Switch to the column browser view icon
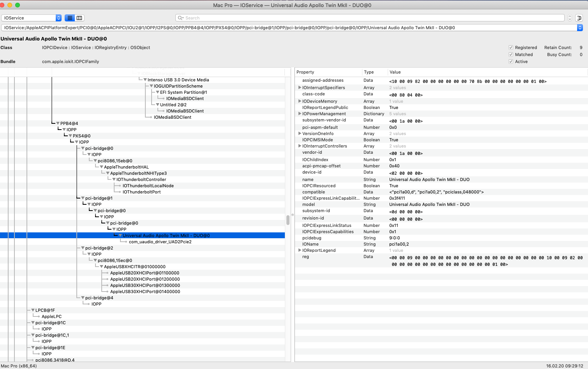The image size is (588, 369). (79, 18)
